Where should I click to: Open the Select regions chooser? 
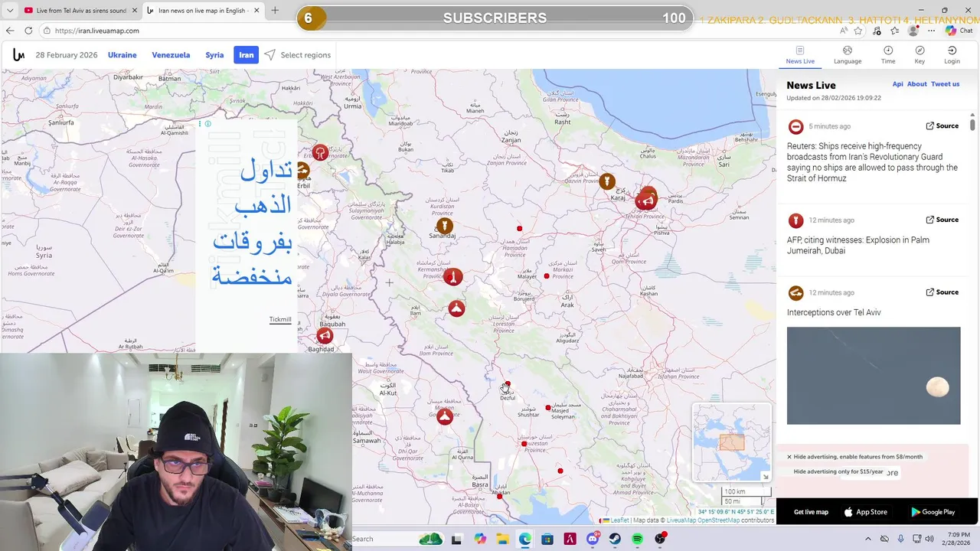point(298,55)
